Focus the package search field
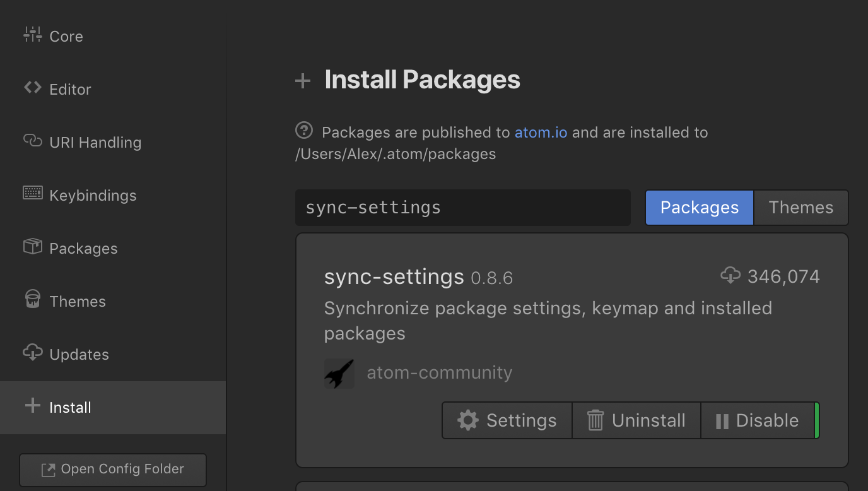This screenshot has width=868, height=491. tap(463, 208)
